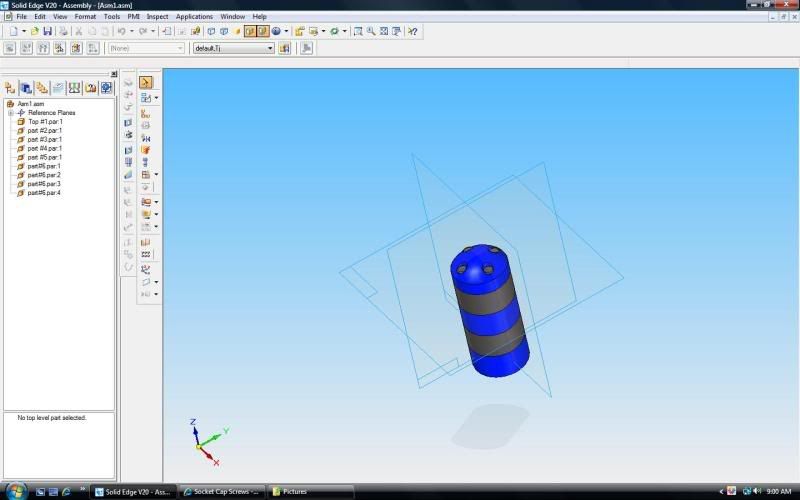
Task: Click the Fit view icon in toolbar
Action: pyautogui.click(x=384, y=32)
